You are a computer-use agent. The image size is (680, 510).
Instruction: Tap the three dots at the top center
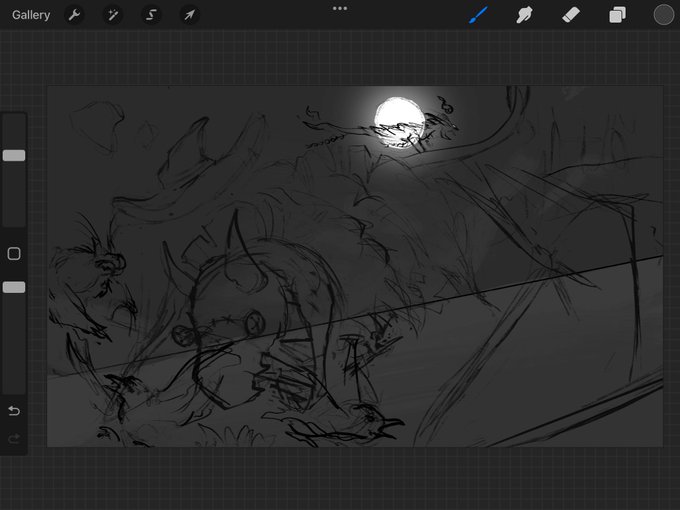[x=340, y=8]
